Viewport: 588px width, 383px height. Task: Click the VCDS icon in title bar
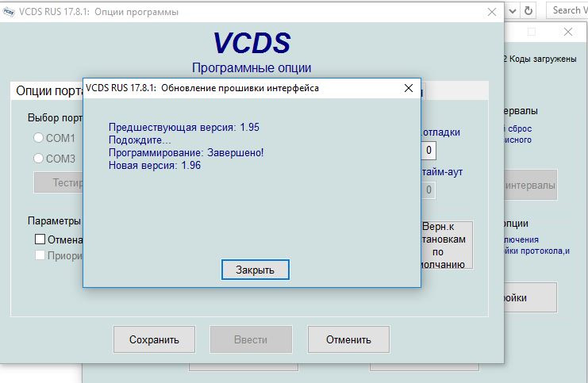9,12
